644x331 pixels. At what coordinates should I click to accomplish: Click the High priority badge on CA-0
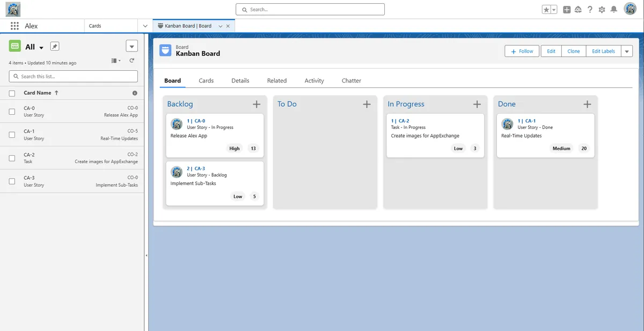pos(235,149)
